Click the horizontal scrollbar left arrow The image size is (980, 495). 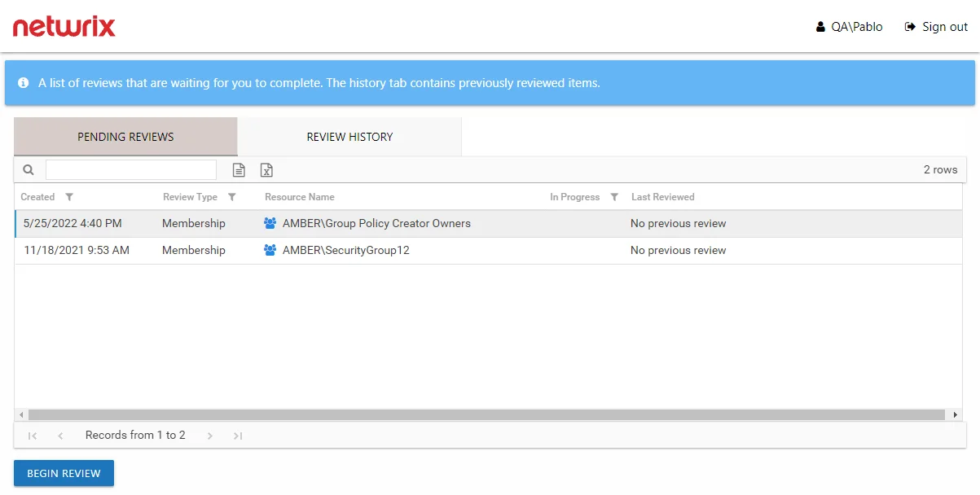tap(21, 414)
